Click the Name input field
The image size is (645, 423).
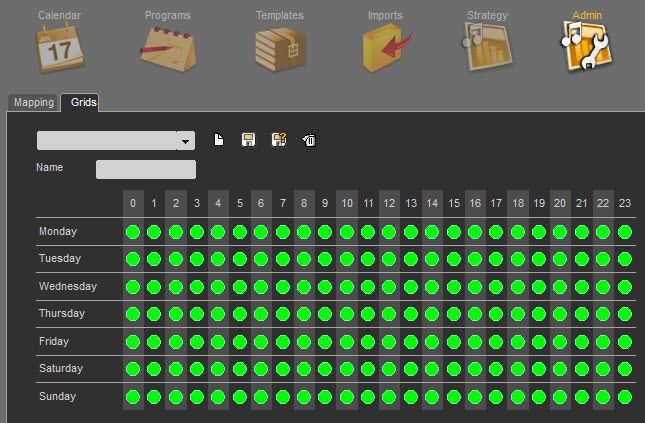tap(146, 170)
